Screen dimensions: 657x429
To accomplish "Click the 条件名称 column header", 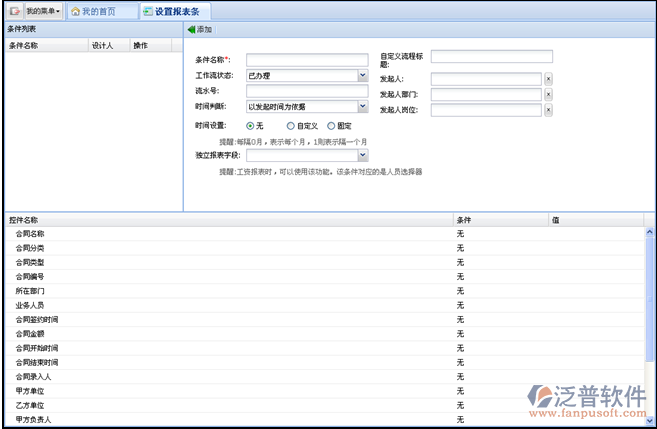I will [46, 45].
